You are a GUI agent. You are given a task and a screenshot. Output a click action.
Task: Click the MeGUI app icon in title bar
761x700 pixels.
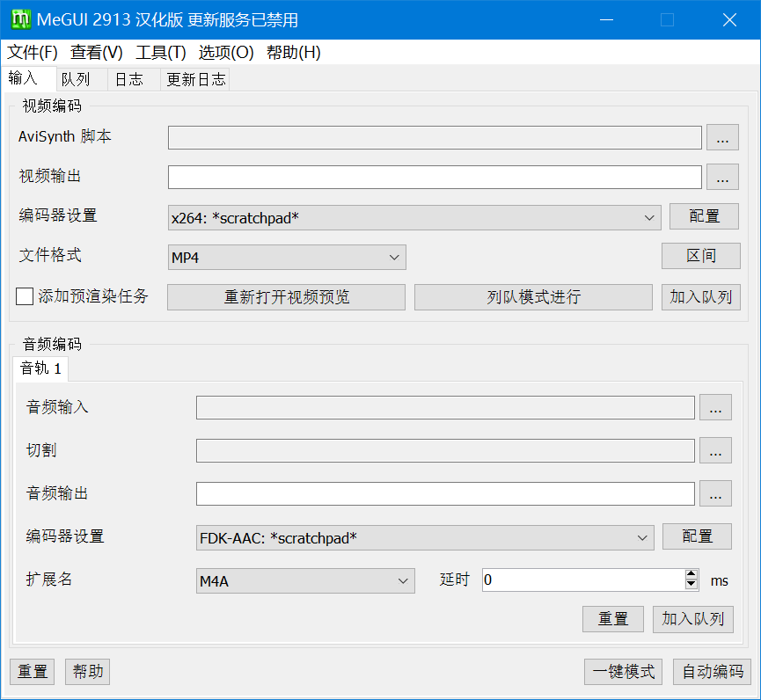21,20
